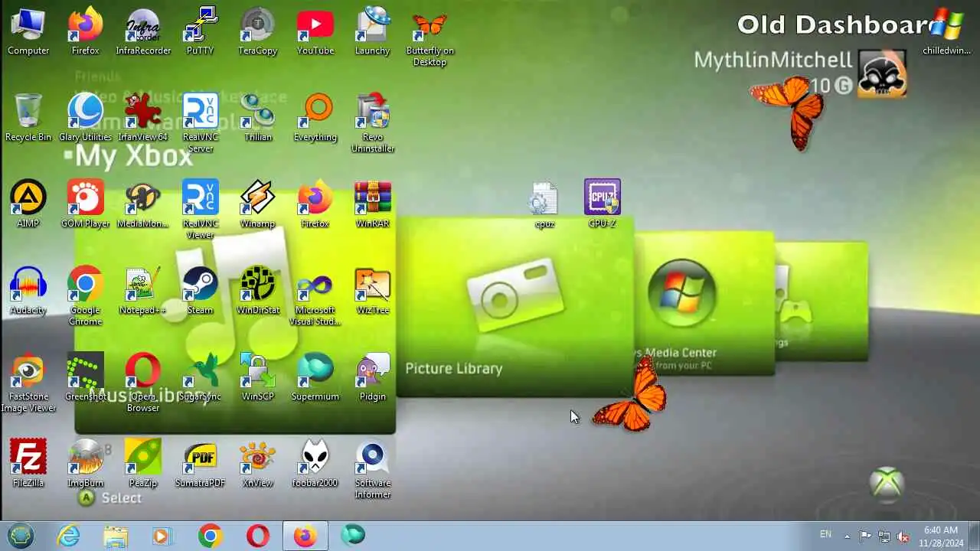Open the Action Center flag icon
Screen dimensions: 980x551
[865, 536]
